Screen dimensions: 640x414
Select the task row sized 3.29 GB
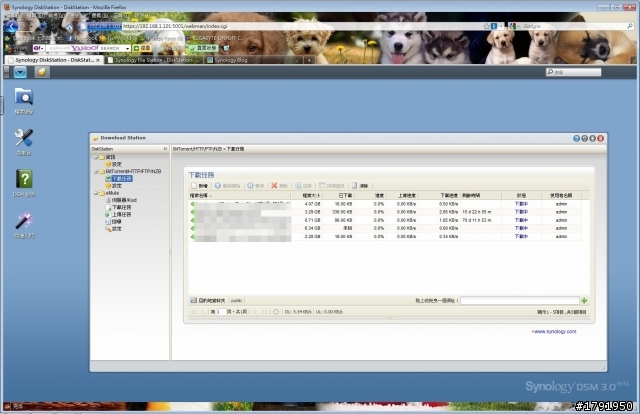385,212
